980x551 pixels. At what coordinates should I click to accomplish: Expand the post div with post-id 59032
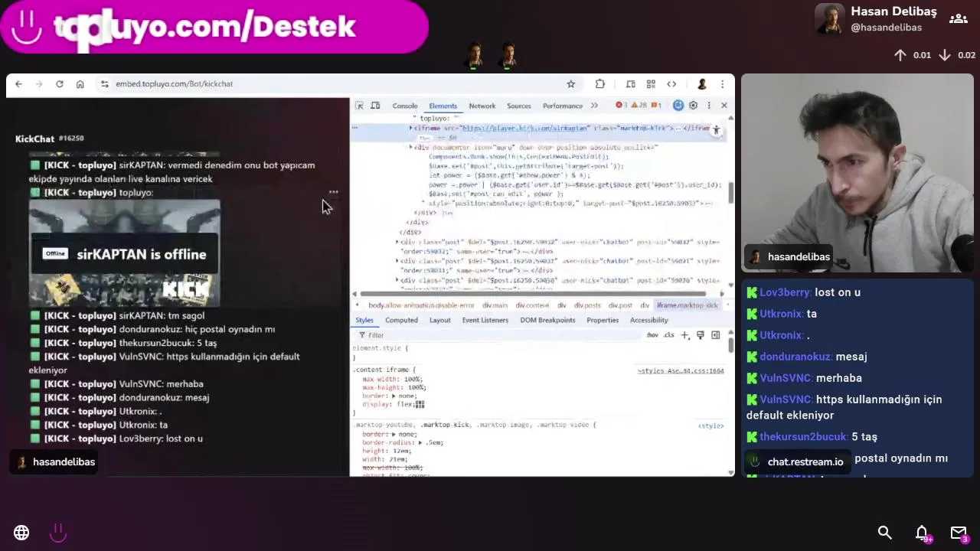coord(397,242)
